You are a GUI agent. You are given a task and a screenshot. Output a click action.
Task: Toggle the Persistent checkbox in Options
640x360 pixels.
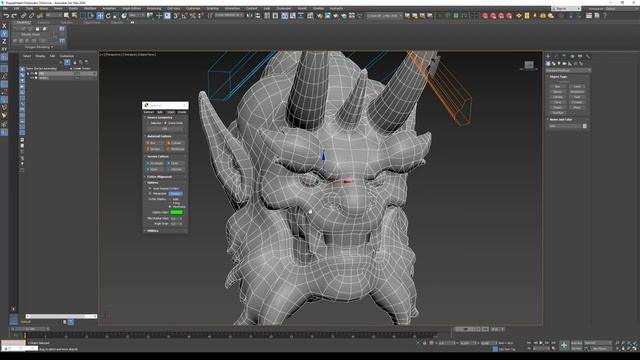pos(150,193)
